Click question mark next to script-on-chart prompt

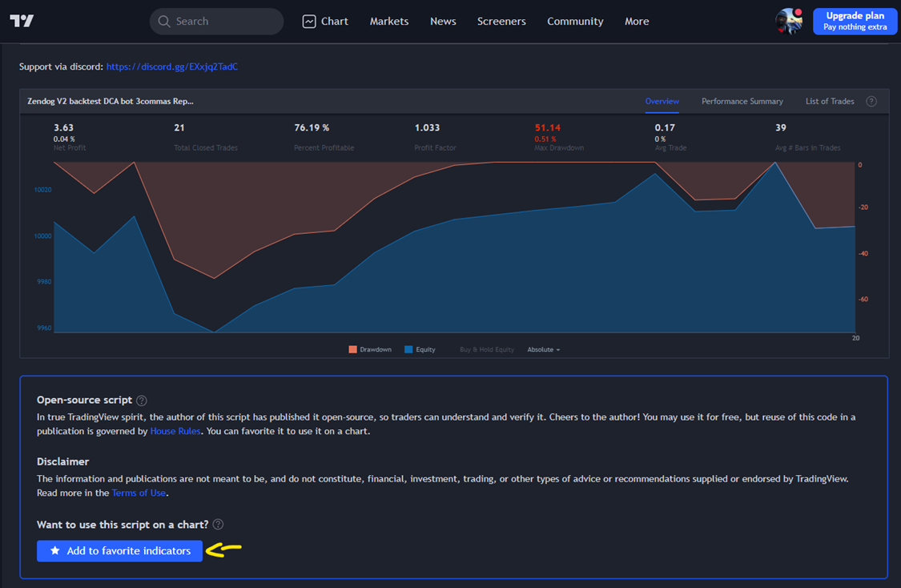click(217, 524)
